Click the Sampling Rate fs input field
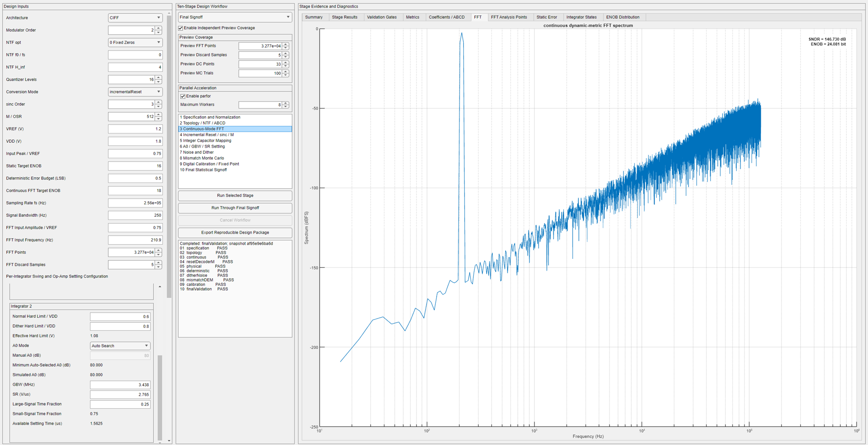Screen dimensions: 868x445 tap(135, 203)
